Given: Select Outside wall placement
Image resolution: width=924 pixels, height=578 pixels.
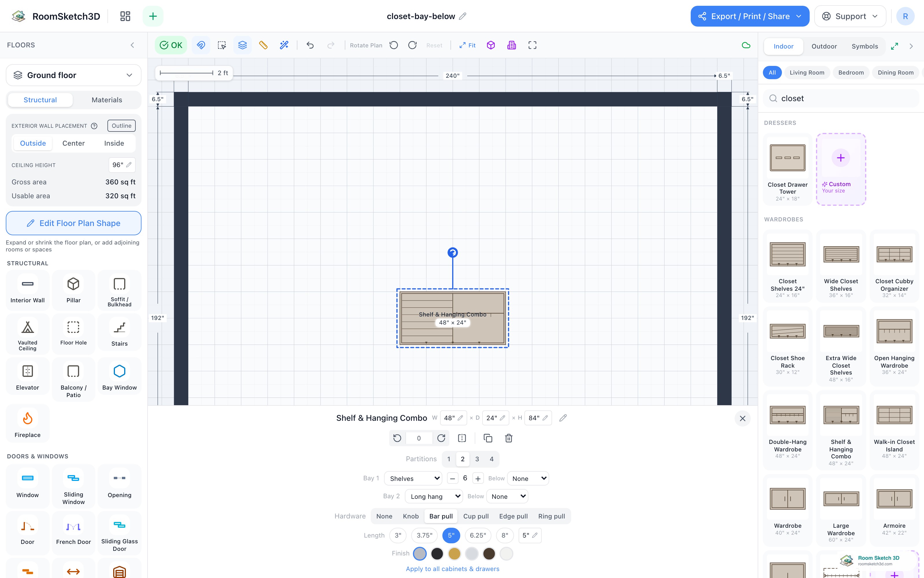Looking at the screenshot, I should 33,143.
